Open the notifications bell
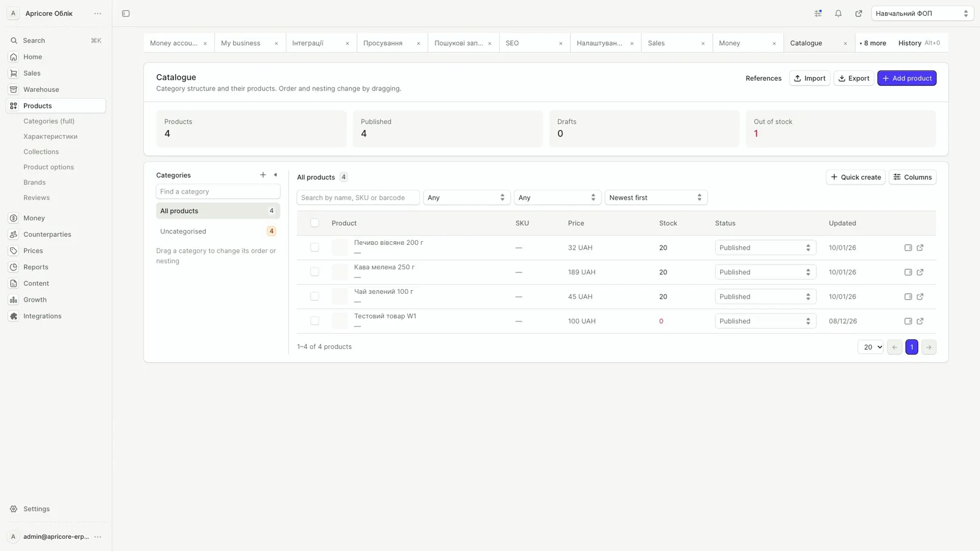Viewport: 980px width, 551px height. (x=838, y=13)
